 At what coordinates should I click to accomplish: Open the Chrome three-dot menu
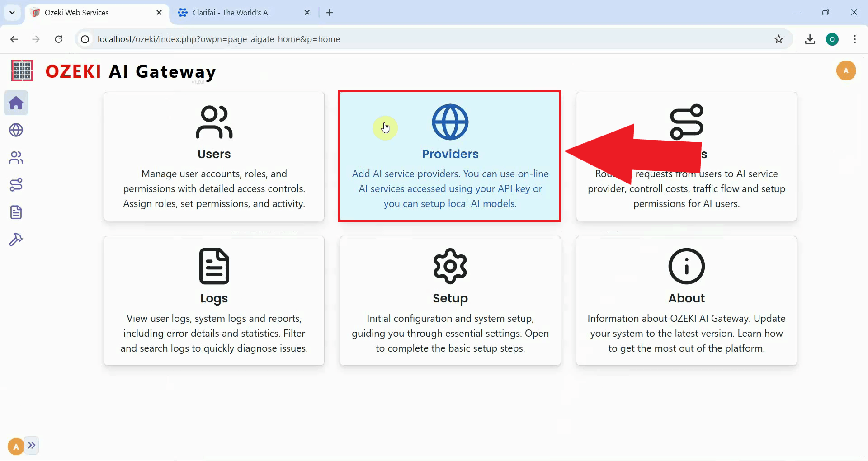[855, 39]
